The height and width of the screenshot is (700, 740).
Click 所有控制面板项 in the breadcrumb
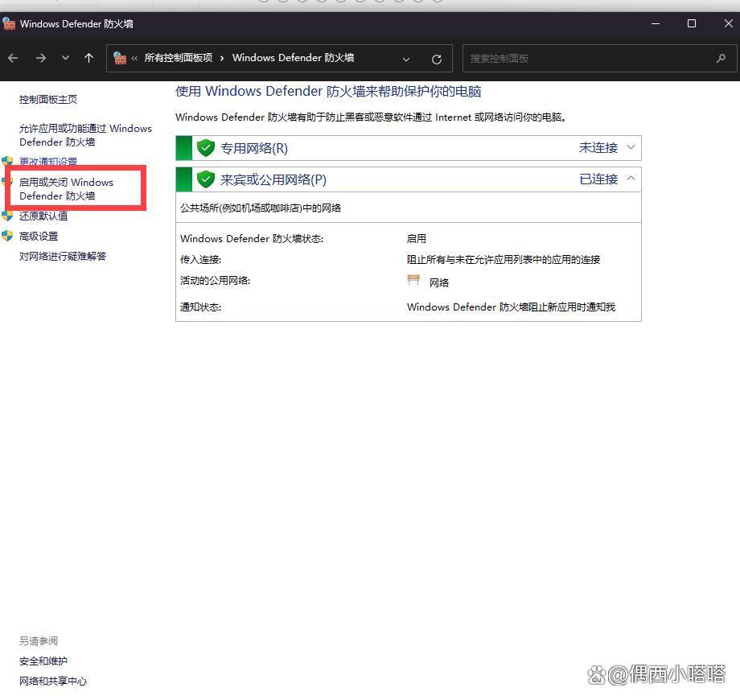(179, 58)
